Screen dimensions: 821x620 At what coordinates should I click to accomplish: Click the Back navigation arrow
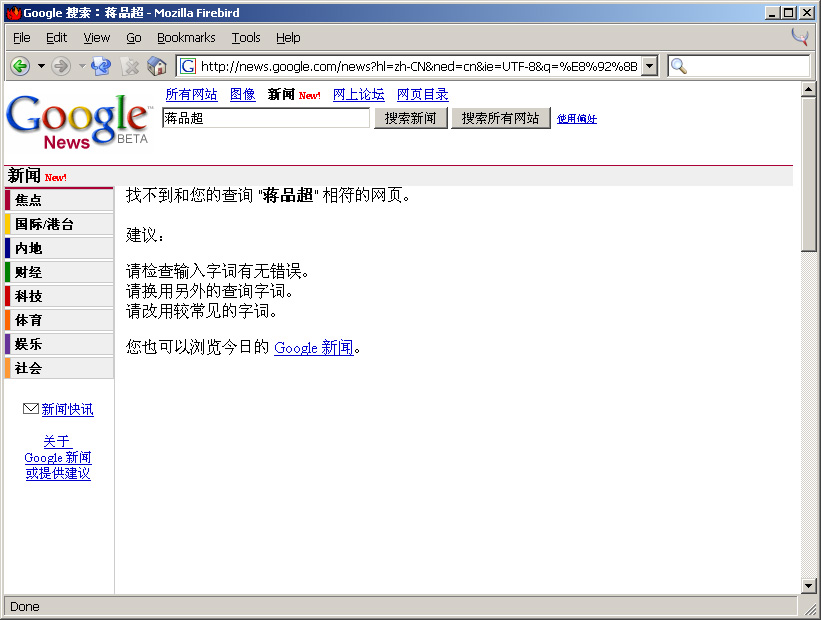(20, 66)
